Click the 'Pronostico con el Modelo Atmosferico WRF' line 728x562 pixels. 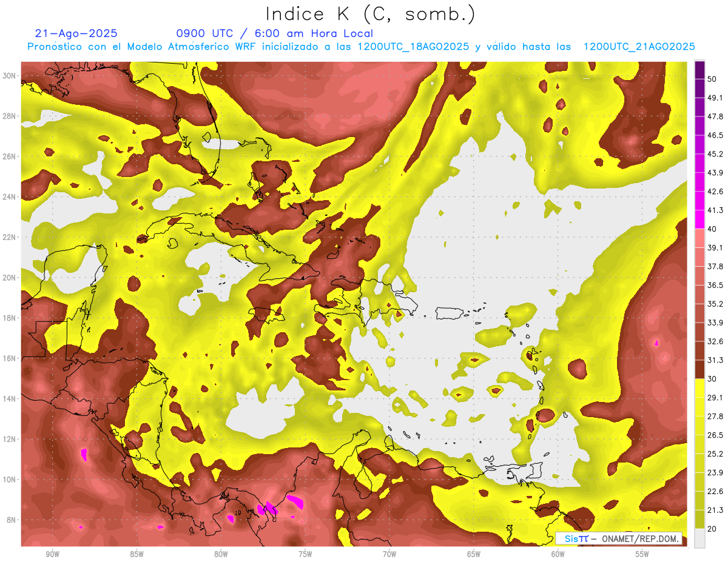point(361,47)
